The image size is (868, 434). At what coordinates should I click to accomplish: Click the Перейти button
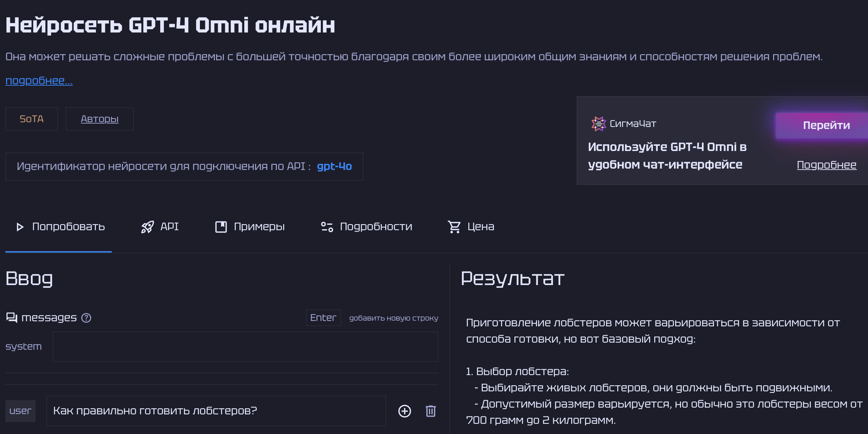(823, 125)
